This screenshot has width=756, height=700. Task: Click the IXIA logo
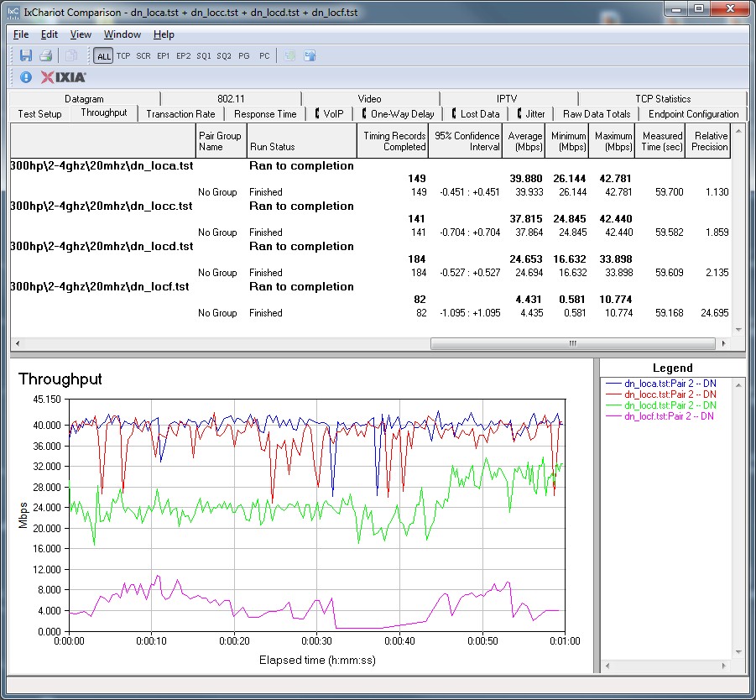point(63,77)
